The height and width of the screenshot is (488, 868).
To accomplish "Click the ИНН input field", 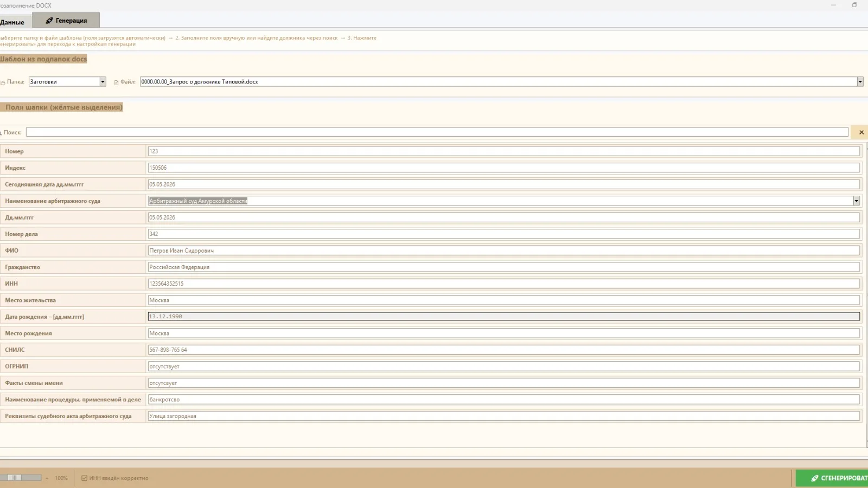I will click(504, 284).
